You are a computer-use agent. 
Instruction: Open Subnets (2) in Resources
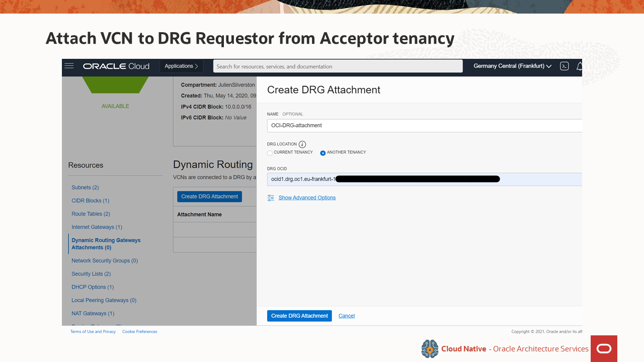85,188
